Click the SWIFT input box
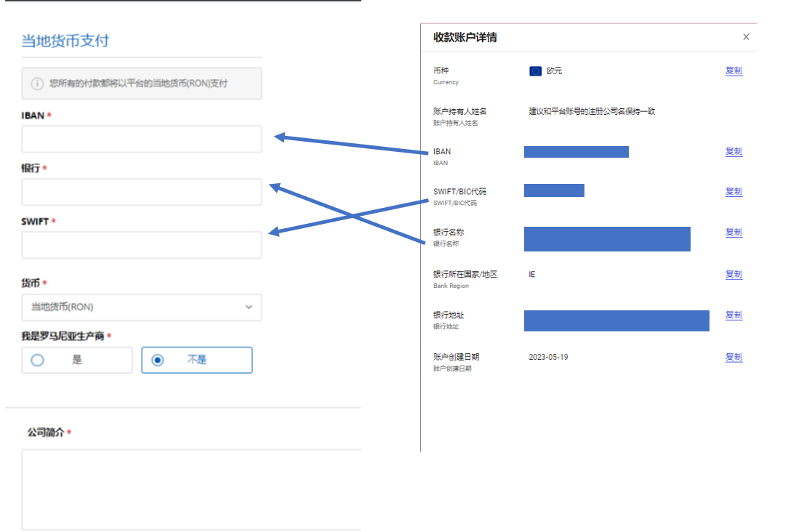This screenshot has height=532, width=804. 141,245
